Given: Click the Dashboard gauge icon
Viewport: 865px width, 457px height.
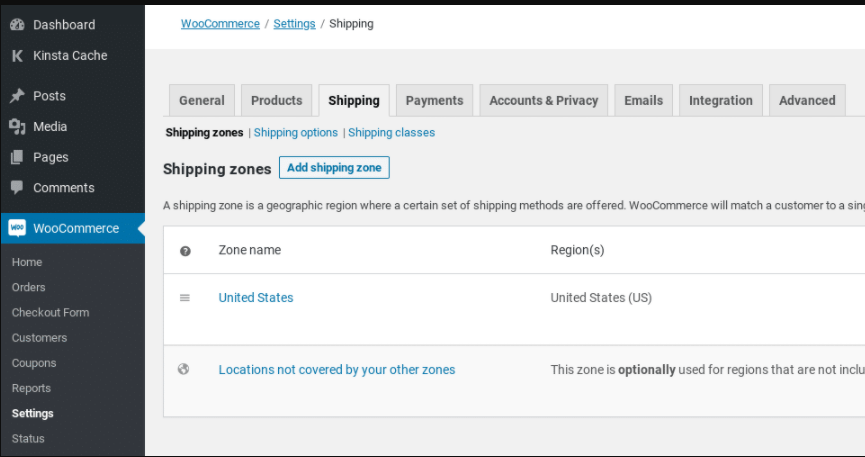Looking at the screenshot, I should pos(17,24).
